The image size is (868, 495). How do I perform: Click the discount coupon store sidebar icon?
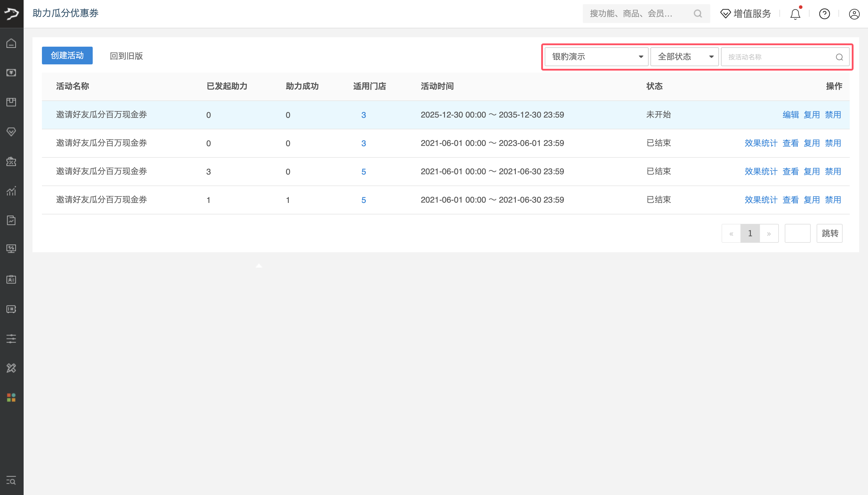11,162
